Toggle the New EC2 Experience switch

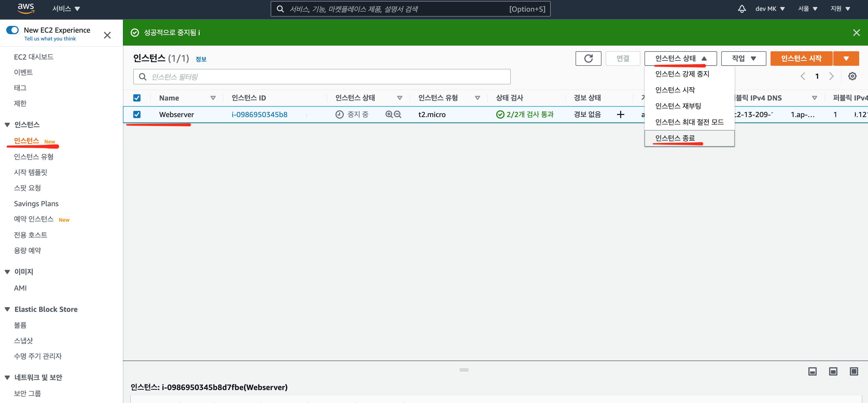13,30
